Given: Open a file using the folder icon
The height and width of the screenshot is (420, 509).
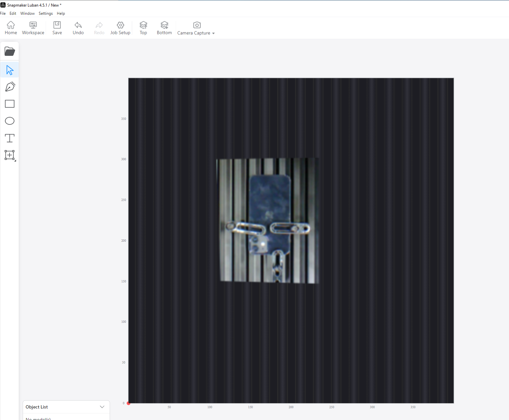Looking at the screenshot, I should pyautogui.click(x=10, y=51).
